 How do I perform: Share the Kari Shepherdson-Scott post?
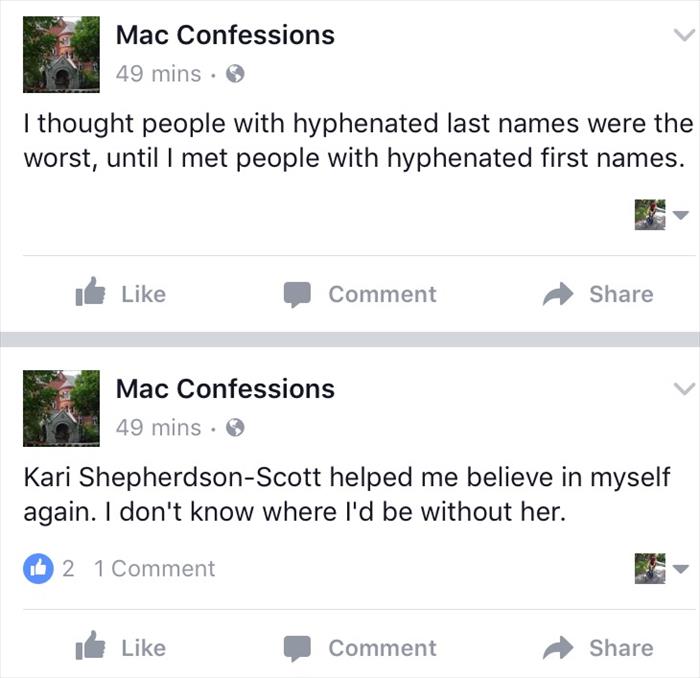598,648
